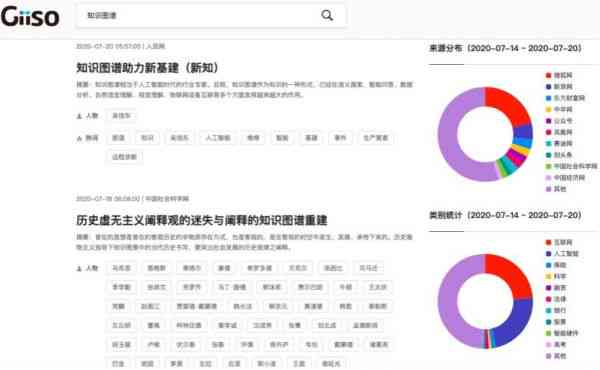Toggle 新浪网 legend entry in source chart

coord(559,87)
